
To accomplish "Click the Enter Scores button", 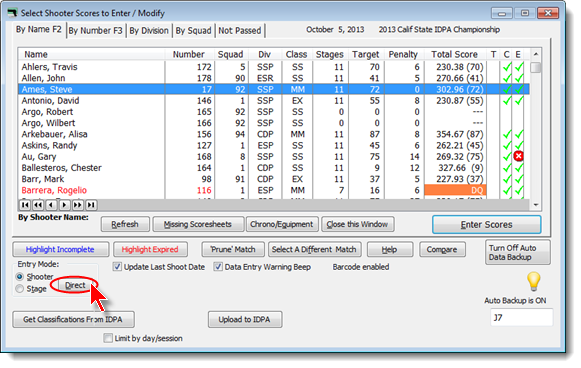I will (x=487, y=225).
